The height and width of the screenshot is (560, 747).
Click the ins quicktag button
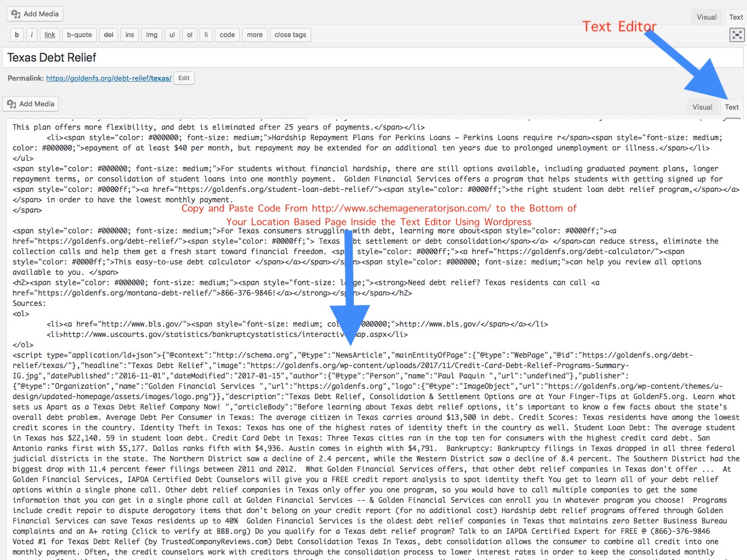130,35
